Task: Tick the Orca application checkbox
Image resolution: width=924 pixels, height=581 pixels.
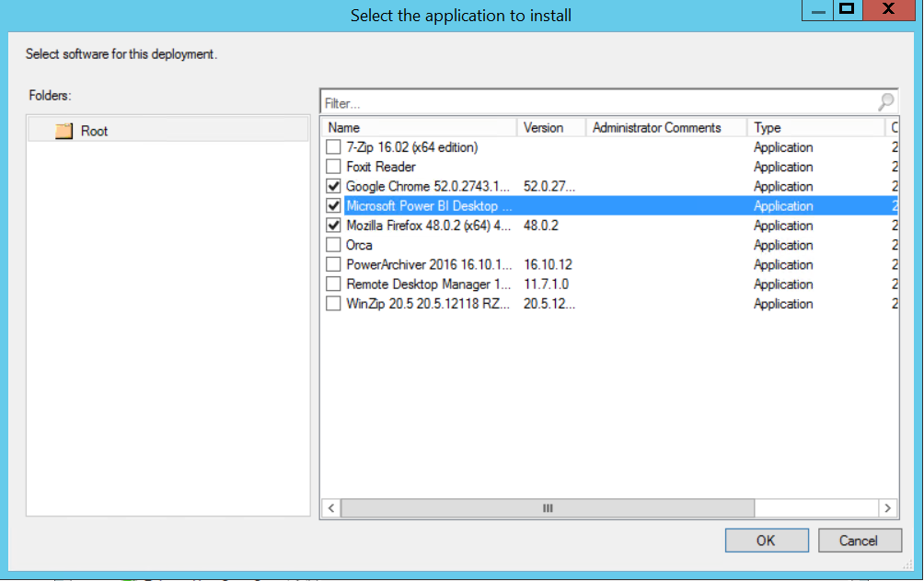Action: (333, 245)
